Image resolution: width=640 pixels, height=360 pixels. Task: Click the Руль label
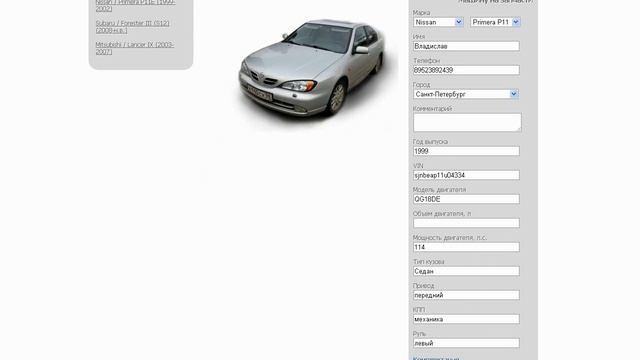pos(419,334)
